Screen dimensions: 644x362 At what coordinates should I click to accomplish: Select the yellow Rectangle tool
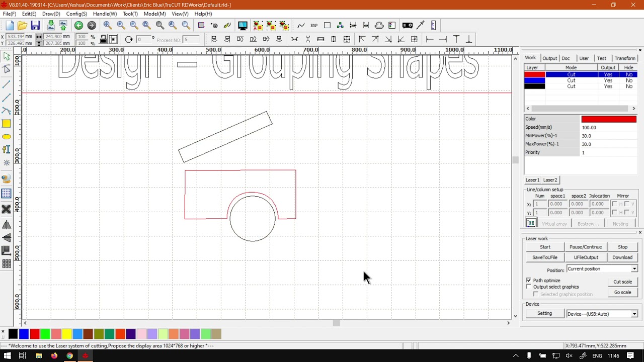point(7,124)
